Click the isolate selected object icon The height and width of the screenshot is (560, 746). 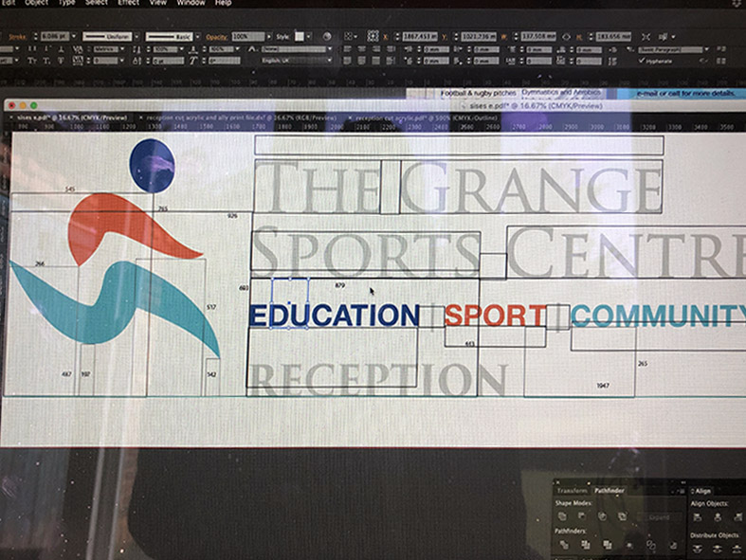(646, 37)
